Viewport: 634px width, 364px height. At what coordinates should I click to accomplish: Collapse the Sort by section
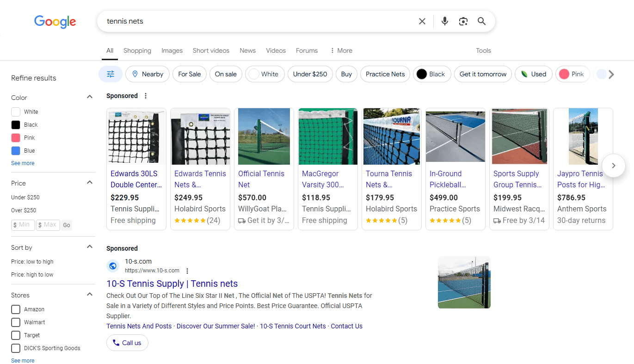(90, 247)
